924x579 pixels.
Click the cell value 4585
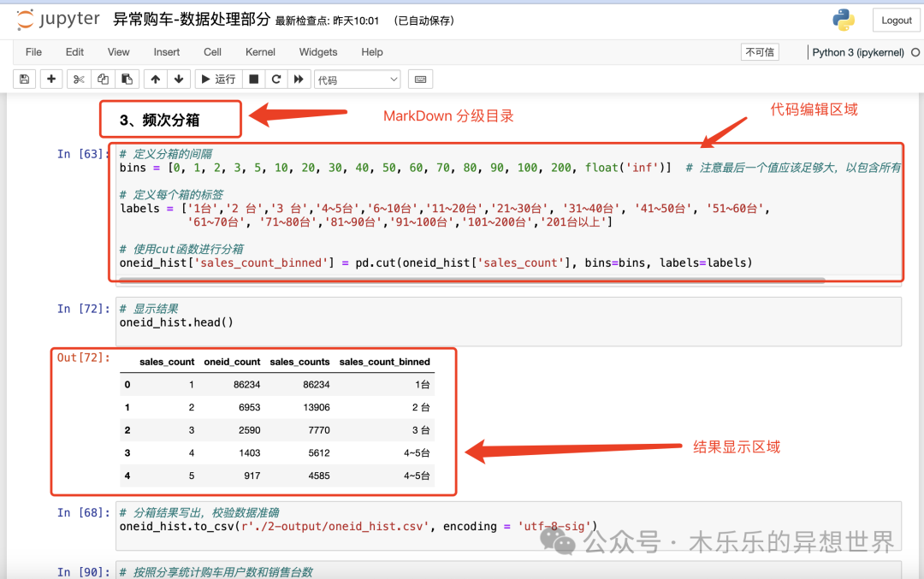point(319,476)
